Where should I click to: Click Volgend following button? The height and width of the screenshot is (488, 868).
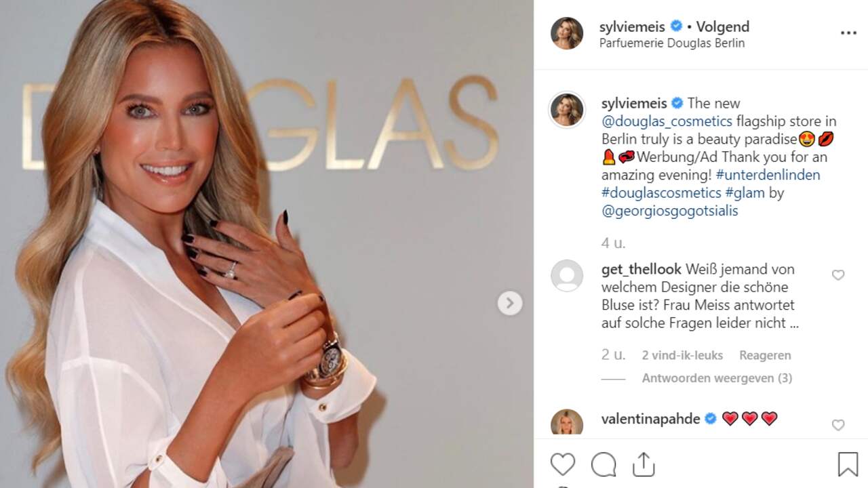point(723,27)
